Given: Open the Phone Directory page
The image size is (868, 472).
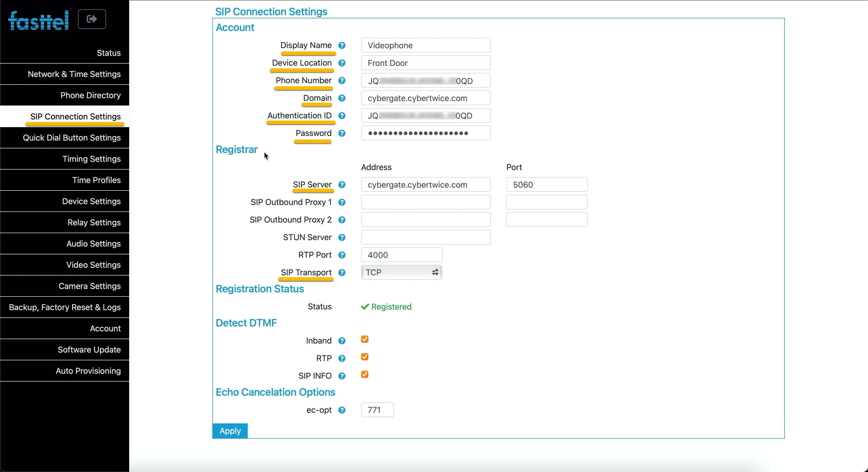Looking at the screenshot, I should tap(65, 95).
